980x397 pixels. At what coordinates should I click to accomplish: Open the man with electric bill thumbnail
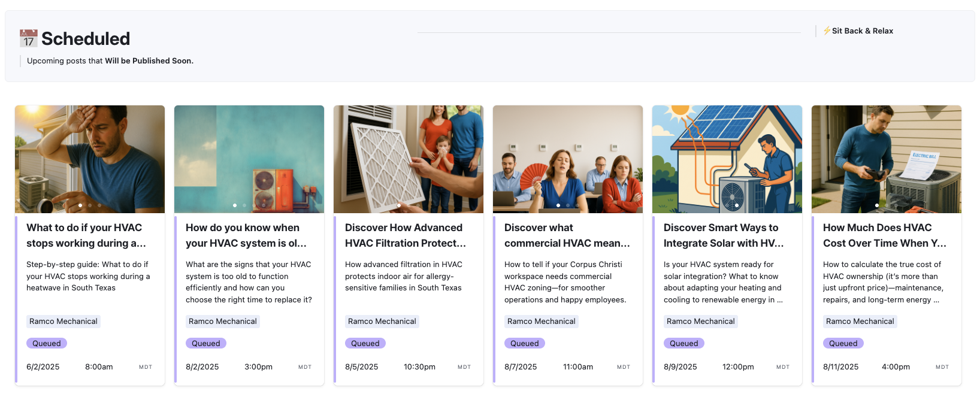coord(887,159)
